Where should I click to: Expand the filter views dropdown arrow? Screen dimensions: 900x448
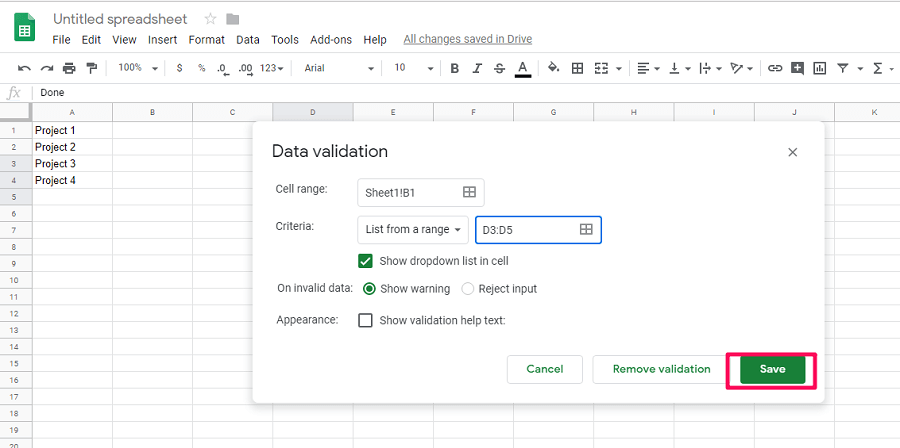point(860,69)
